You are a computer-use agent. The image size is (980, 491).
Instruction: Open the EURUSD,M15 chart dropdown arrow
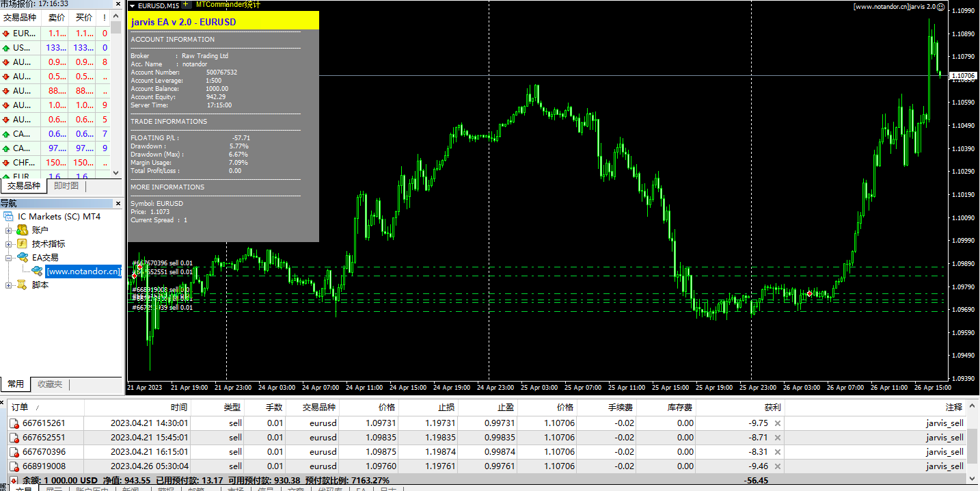pyautogui.click(x=132, y=5)
